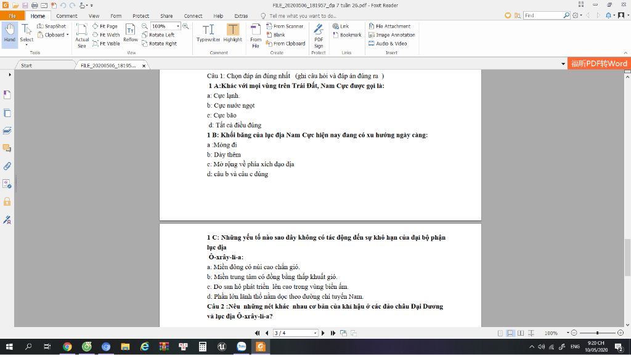This screenshot has width=631, height=364.
Task: Create PDF From File
Action: coord(256,35)
